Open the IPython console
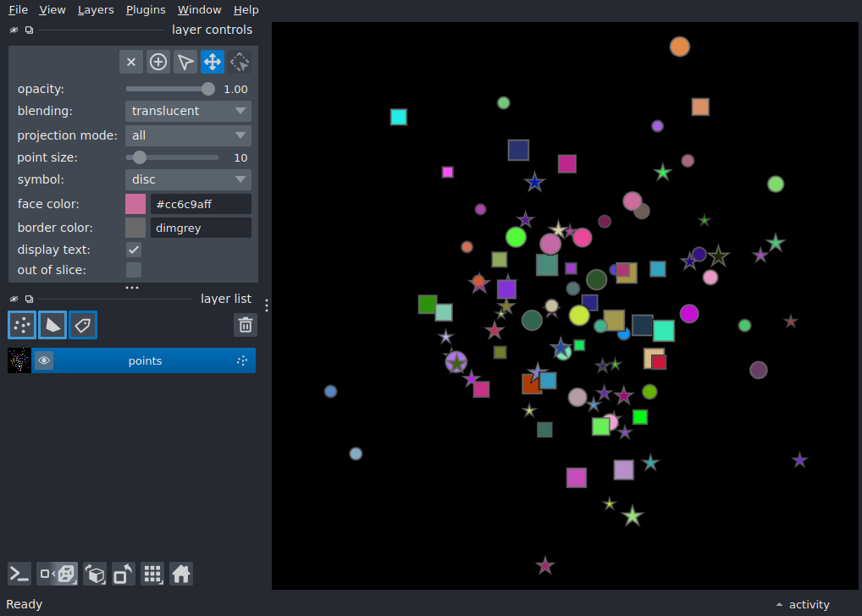This screenshot has height=616, width=862. pos(19,575)
